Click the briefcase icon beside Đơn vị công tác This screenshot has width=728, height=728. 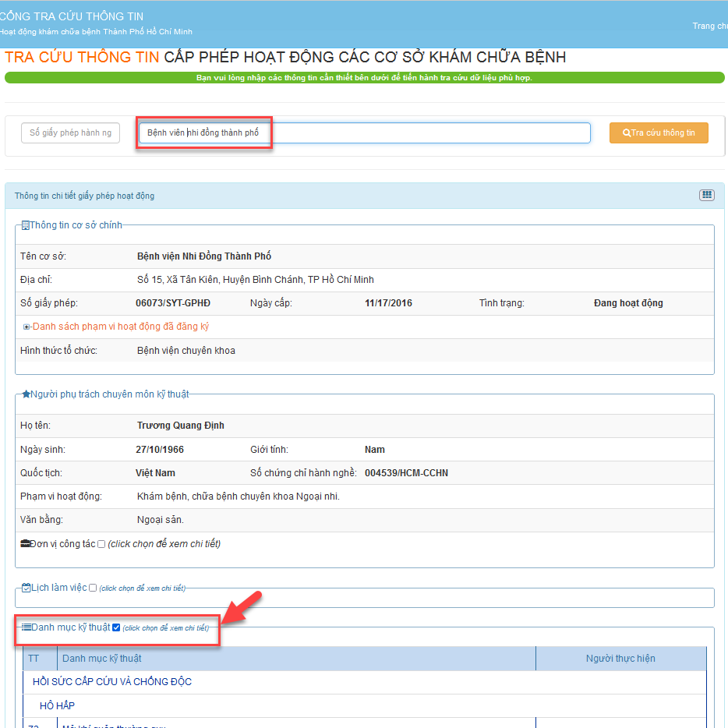(x=25, y=543)
